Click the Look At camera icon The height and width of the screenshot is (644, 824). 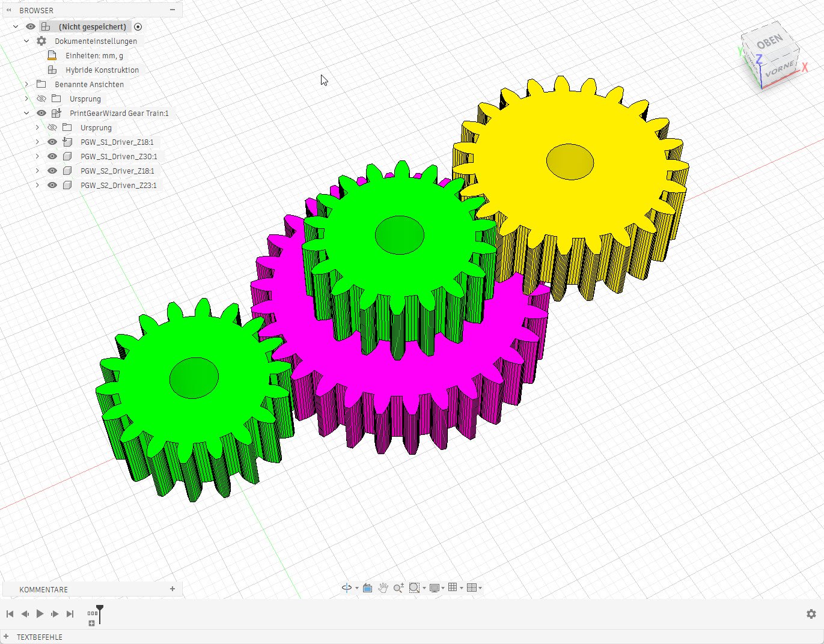367,588
